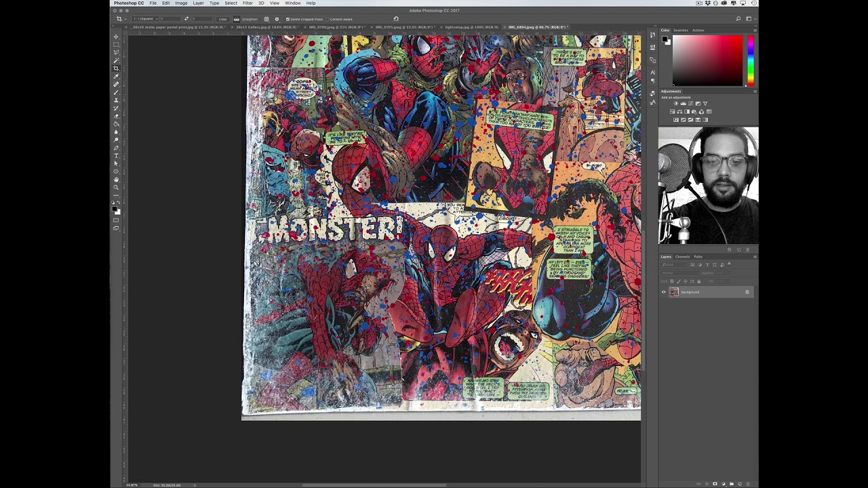Image resolution: width=868 pixels, height=488 pixels.
Task: Open the Layer menu
Action: click(x=198, y=3)
